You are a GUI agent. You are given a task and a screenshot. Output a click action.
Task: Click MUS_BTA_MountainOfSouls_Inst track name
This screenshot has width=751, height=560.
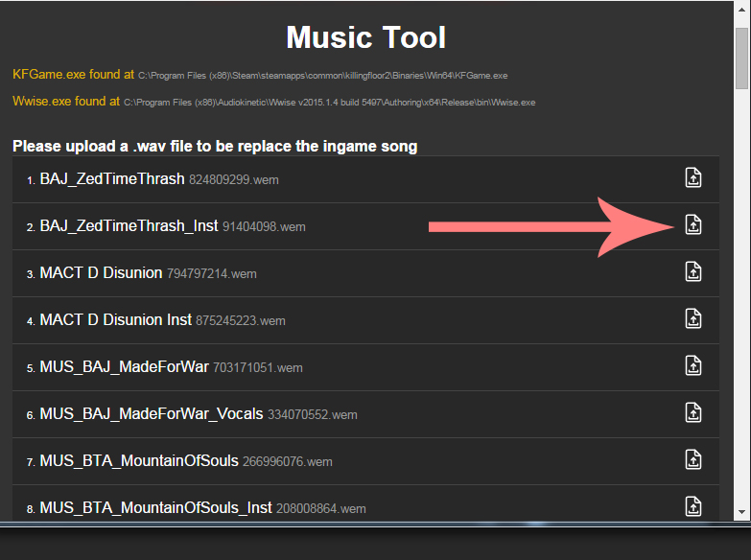(x=156, y=507)
